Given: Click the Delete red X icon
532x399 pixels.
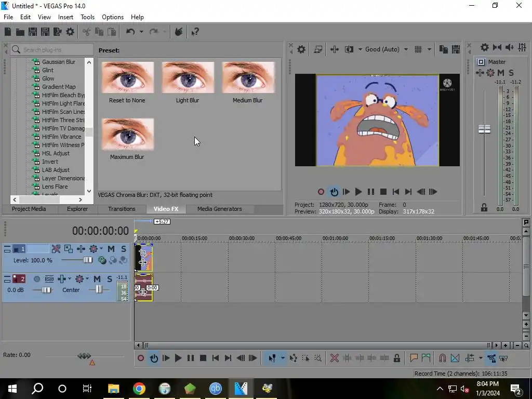Looking at the screenshot, I should (x=334, y=358).
